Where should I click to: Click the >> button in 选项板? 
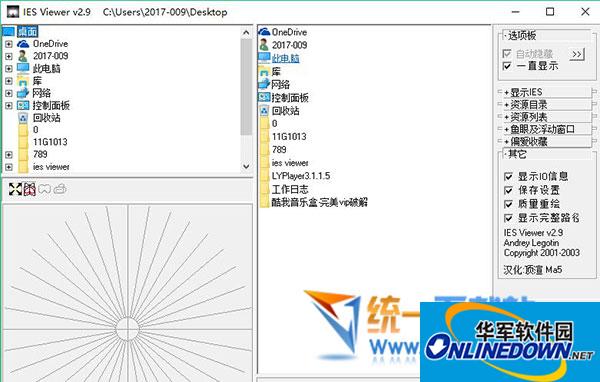click(577, 54)
